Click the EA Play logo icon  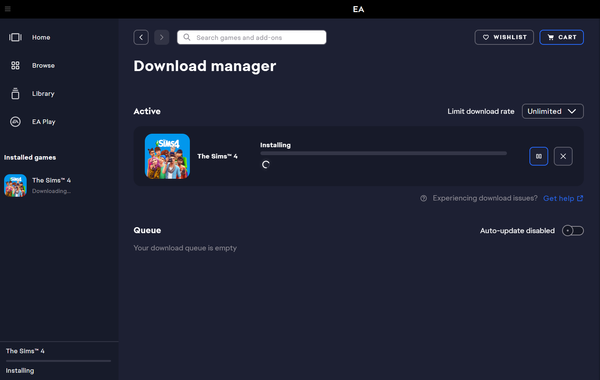pos(15,122)
